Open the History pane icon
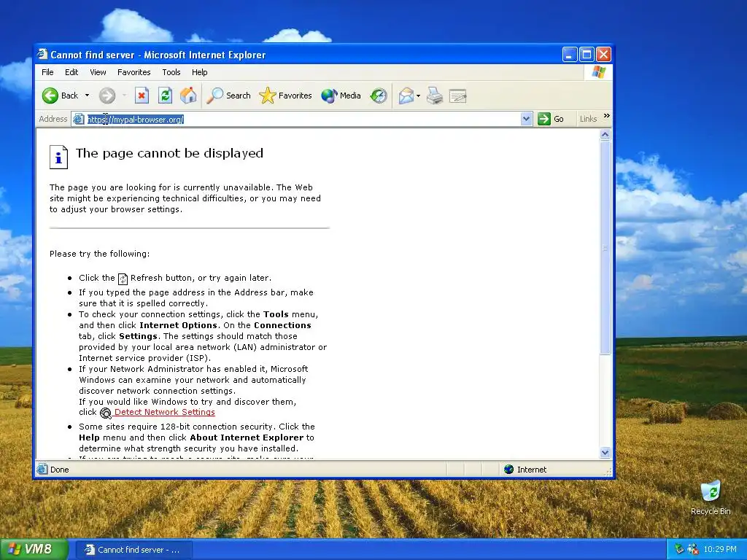 click(x=379, y=96)
